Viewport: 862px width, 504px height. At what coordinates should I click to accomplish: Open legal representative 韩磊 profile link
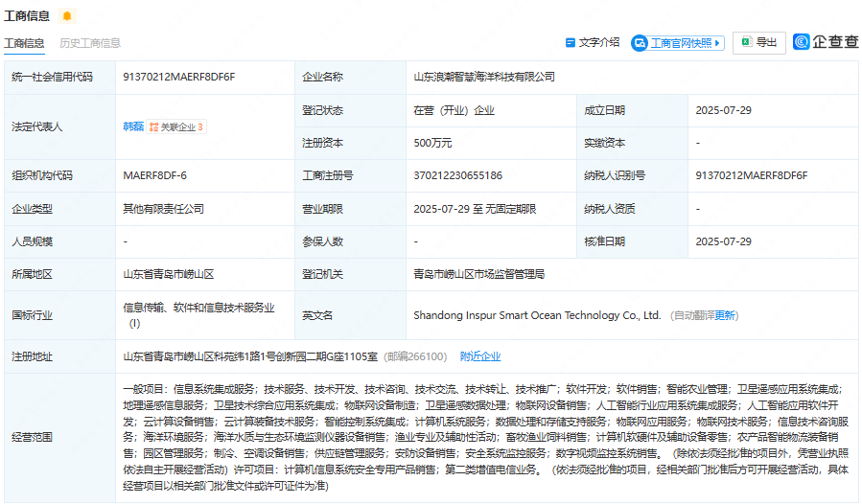(x=133, y=127)
